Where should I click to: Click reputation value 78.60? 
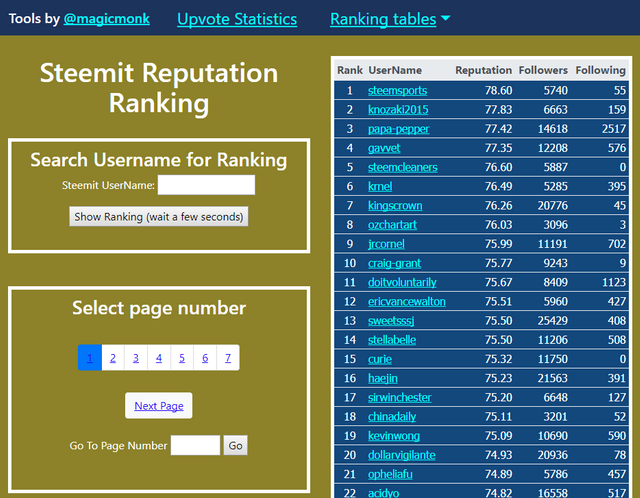pyautogui.click(x=498, y=90)
